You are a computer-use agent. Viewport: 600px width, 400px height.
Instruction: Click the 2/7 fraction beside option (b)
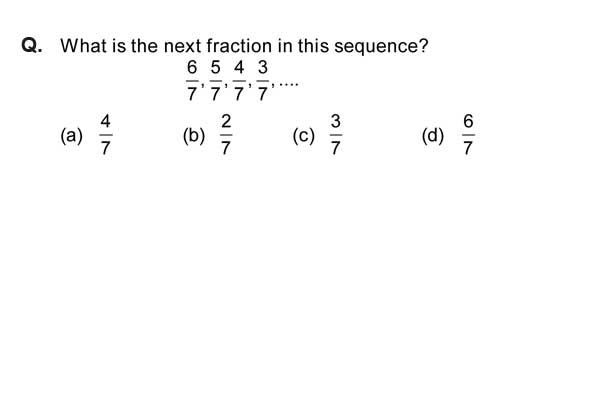coord(226,135)
